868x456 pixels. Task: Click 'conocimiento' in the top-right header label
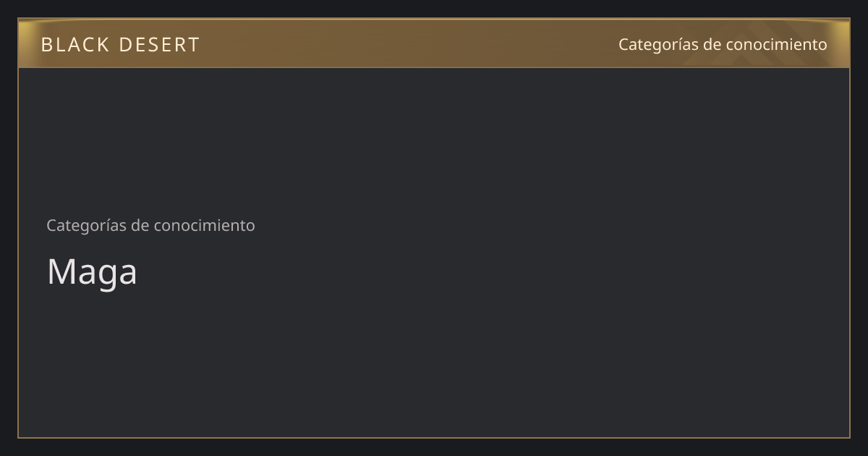click(x=776, y=44)
